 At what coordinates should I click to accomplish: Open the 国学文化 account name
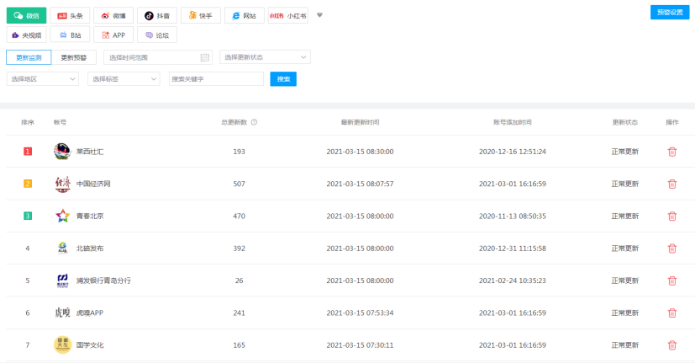90,345
